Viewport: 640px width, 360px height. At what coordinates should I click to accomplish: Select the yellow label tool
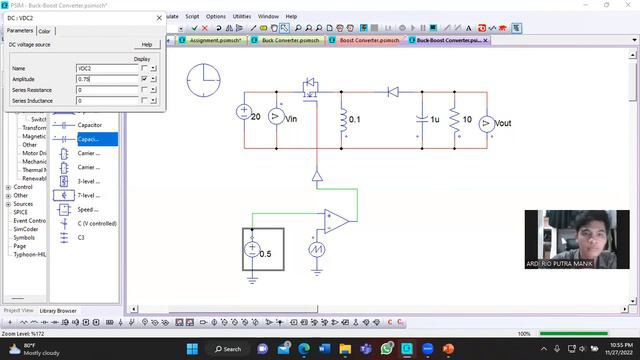tap(263, 28)
